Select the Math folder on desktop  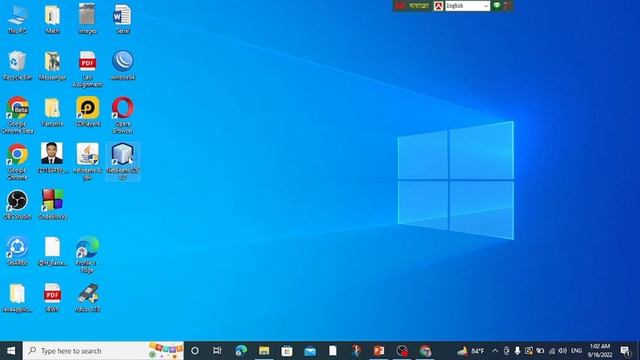point(52,19)
